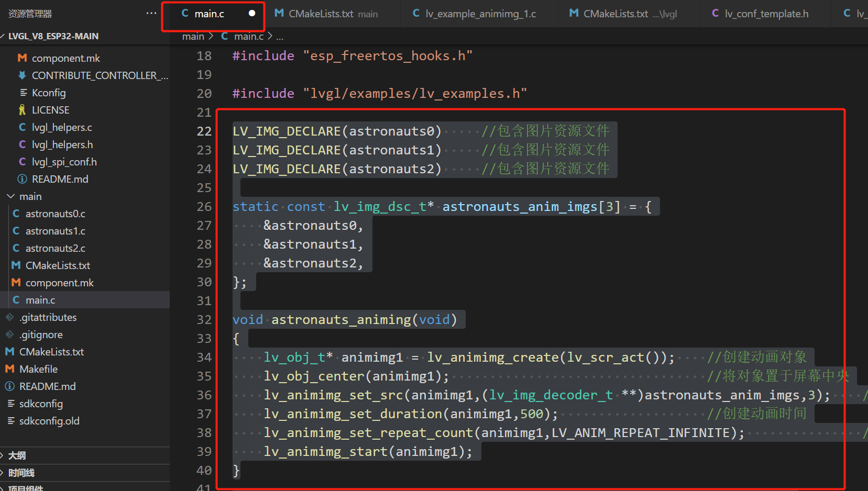Click the M icon beside component.mk
The width and height of the screenshot is (868, 491).
21,58
